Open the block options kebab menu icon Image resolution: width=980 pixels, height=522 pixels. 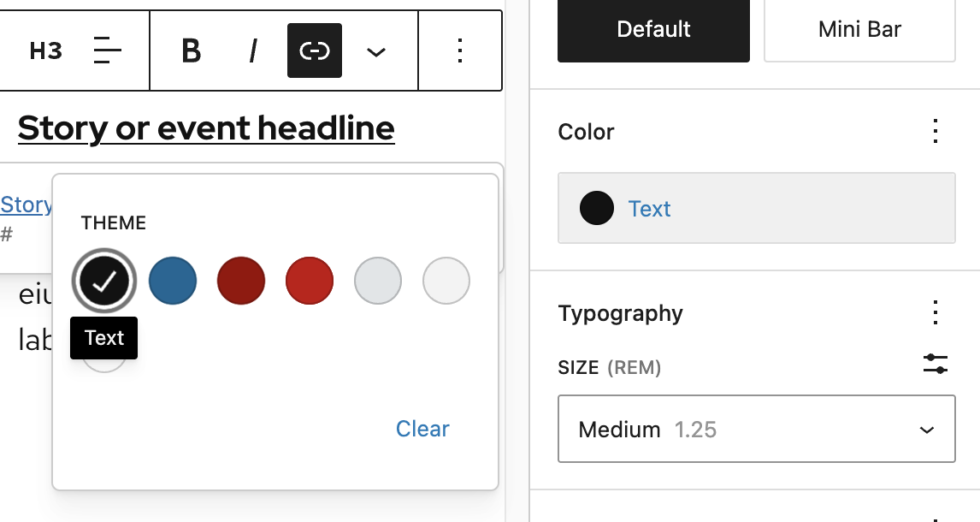tap(459, 51)
